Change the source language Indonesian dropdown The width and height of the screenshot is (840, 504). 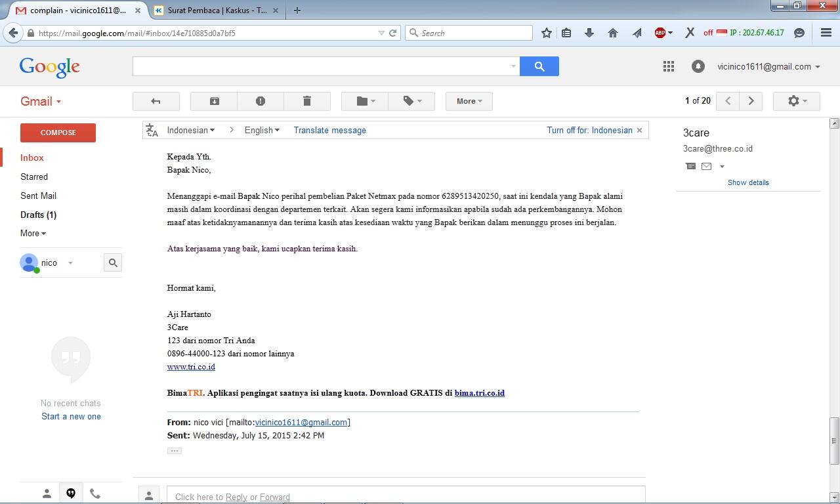(190, 130)
